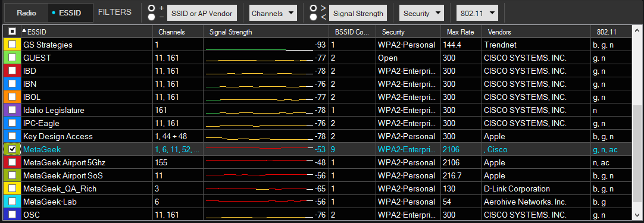Check the MetaGeek Airport SoS checkbox
644x223 pixels.
pyautogui.click(x=12, y=176)
